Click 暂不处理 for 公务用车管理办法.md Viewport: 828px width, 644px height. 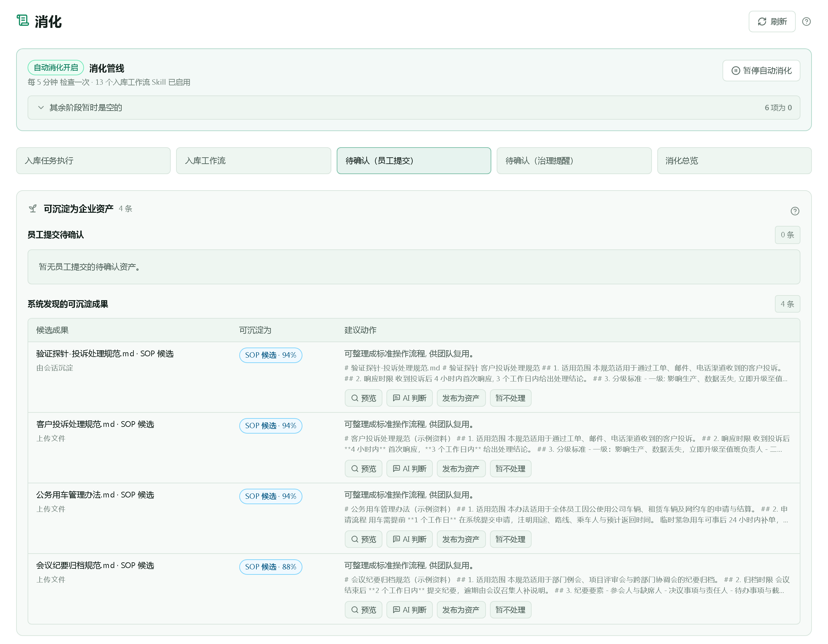[x=510, y=539]
